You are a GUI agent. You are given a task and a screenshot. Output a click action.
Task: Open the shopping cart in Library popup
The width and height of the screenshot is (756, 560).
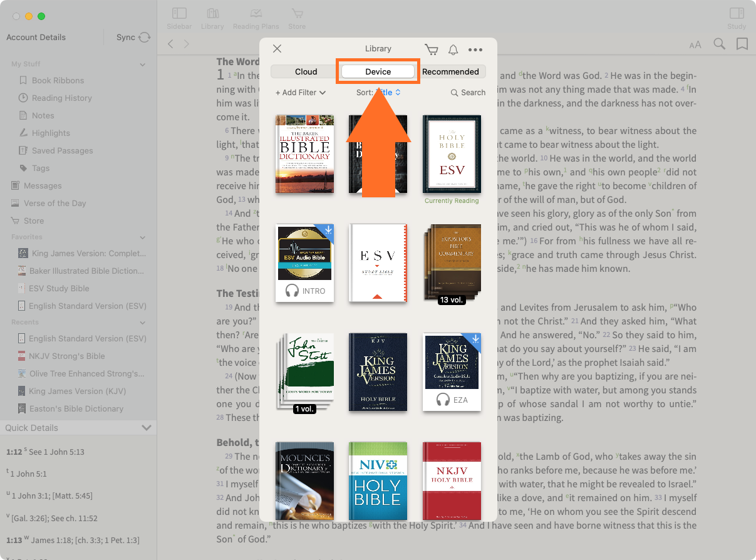click(x=431, y=49)
